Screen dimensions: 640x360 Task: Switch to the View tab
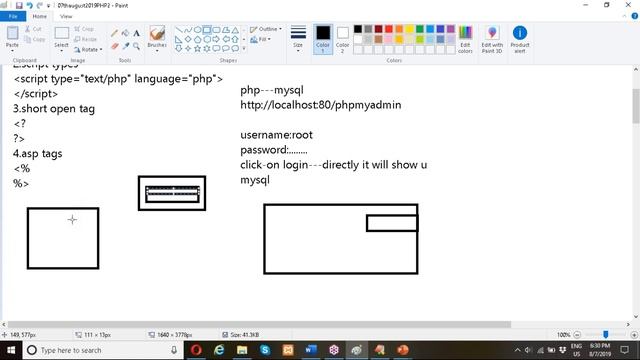click(66, 16)
